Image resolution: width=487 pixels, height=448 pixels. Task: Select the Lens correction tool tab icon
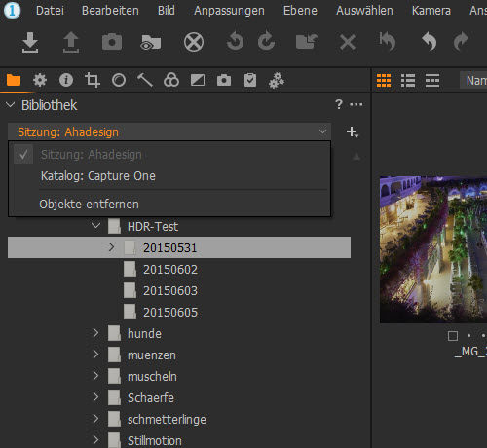click(119, 80)
